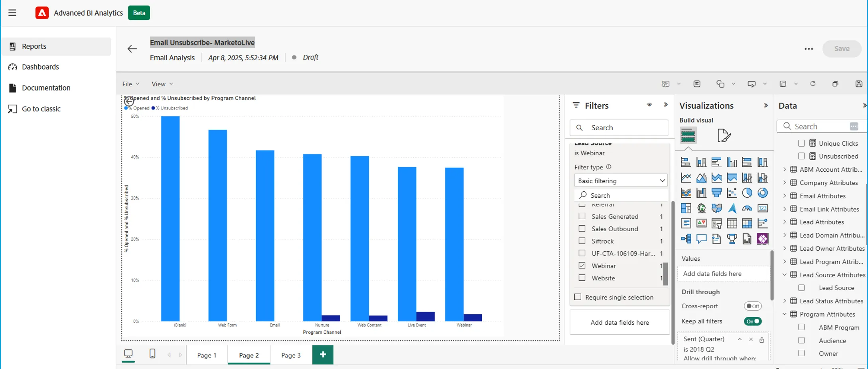Click the refresh toolbar icon
Image resolution: width=868 pixels, height=369 pixels.
(x=813, y=84)
